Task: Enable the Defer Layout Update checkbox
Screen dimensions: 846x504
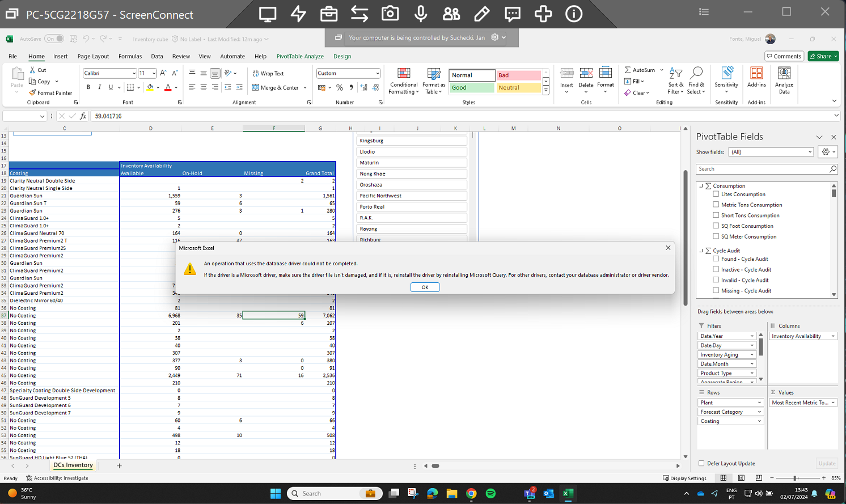Action: [701, 463]
